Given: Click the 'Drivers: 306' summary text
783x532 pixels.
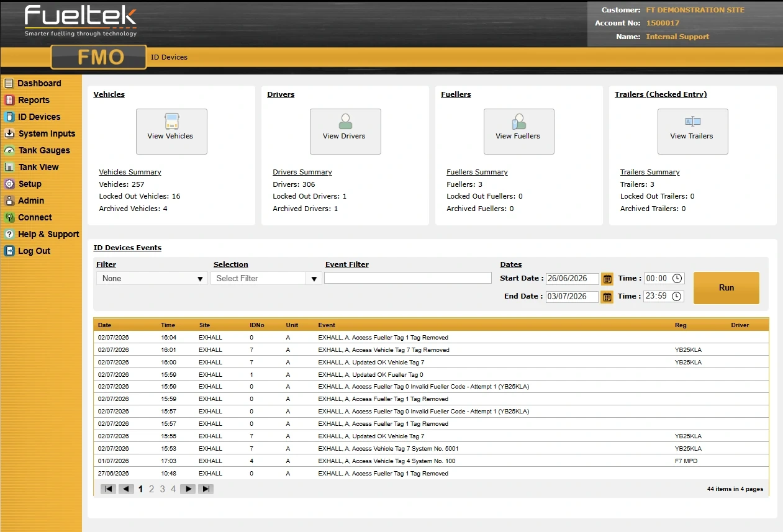Looking at the screenshot, I should 294,184.
